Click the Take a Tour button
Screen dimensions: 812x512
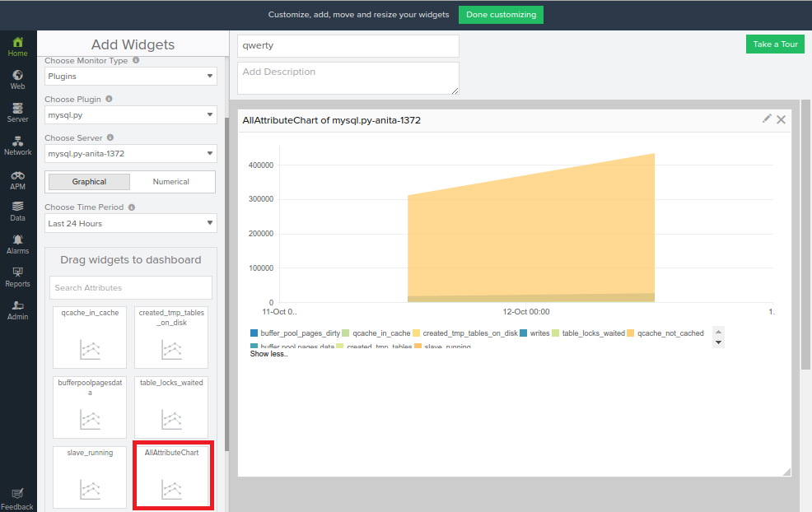point(775,44)
